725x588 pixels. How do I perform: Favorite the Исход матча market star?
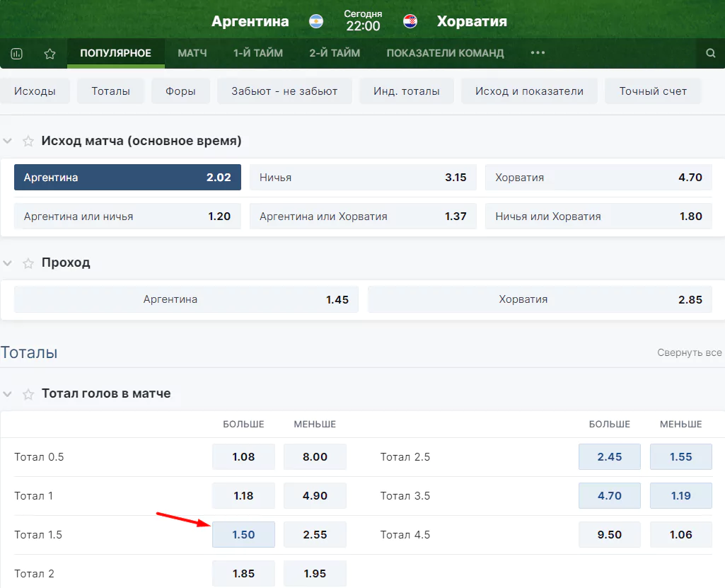28,141
